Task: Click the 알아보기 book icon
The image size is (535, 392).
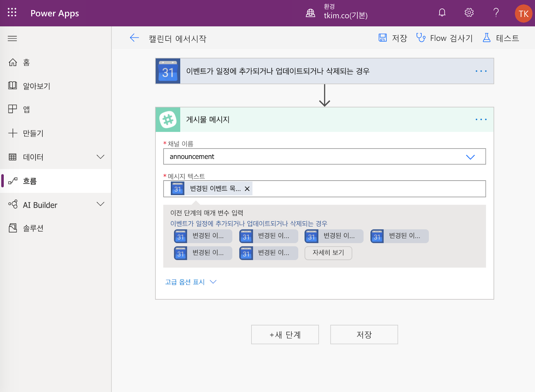Action: 13,86
